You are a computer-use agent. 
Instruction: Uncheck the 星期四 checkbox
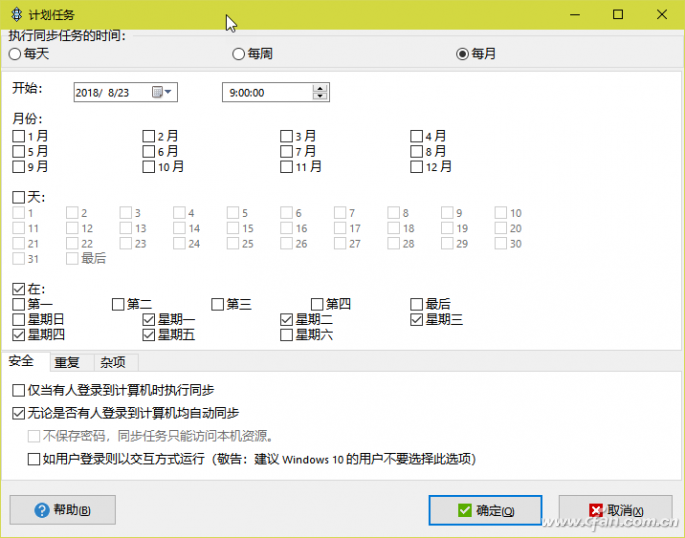pyautogui.click(x=18, y=335)
